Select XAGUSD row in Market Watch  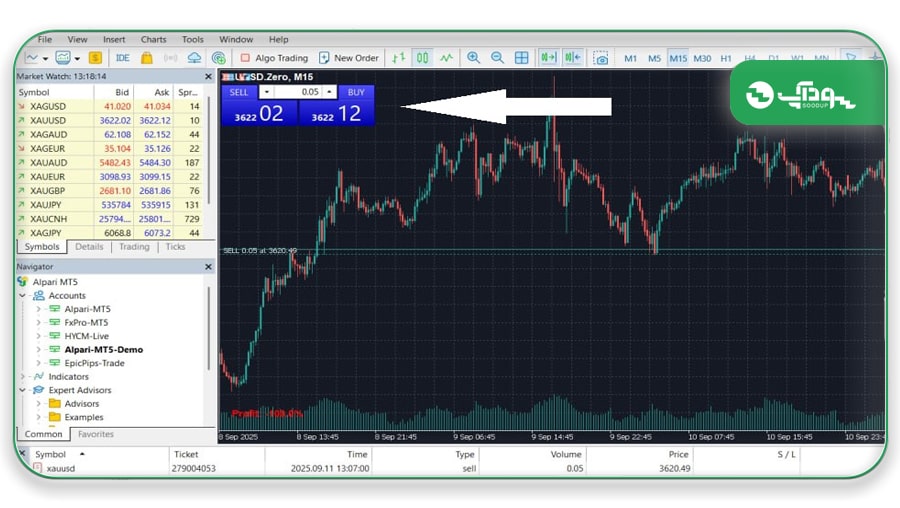tap(109, 106)
